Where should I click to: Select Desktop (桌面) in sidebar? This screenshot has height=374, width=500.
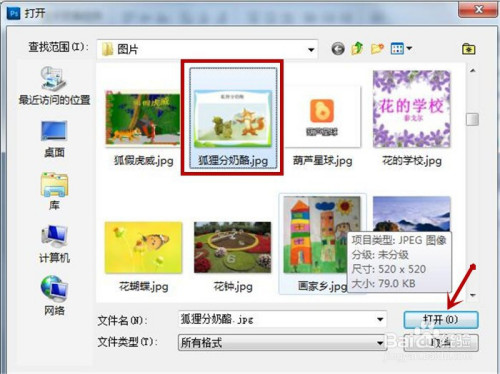click(x=54, y=139)
